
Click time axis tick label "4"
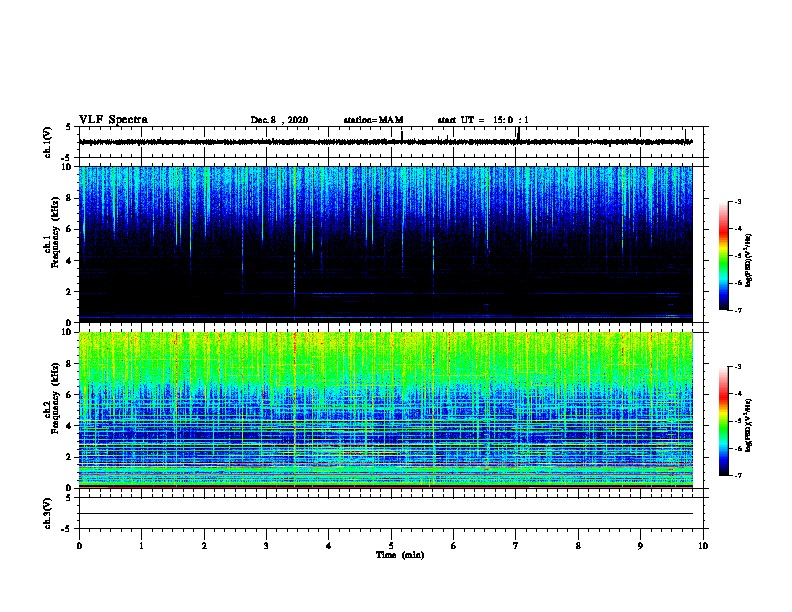tap(329, 545)
